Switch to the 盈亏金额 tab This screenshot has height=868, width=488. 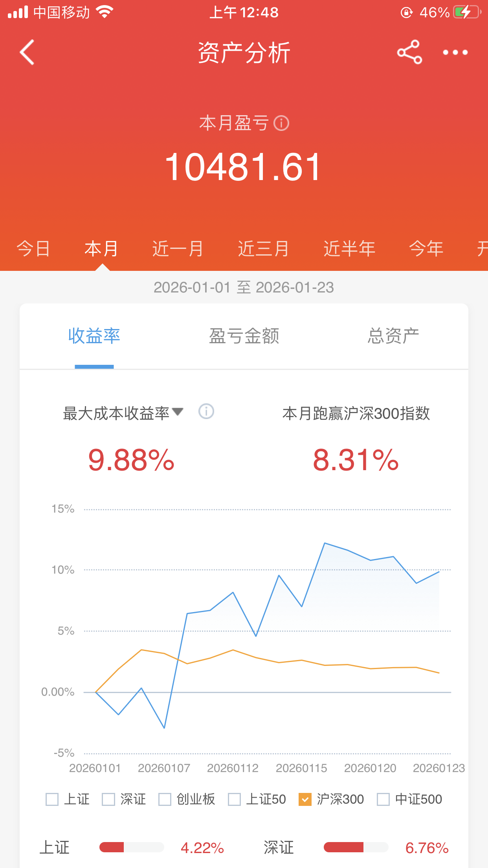click(244, 336)
